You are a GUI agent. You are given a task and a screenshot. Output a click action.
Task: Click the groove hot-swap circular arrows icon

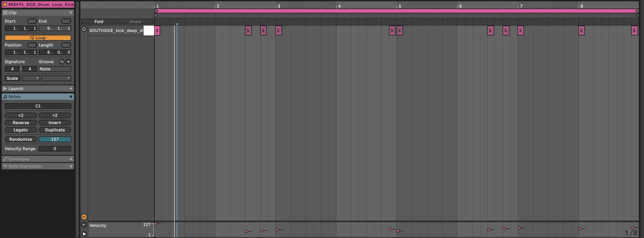point(62,62)
